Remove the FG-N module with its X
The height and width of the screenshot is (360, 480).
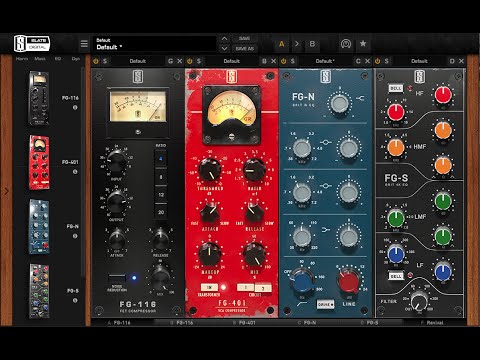point(367,61)
